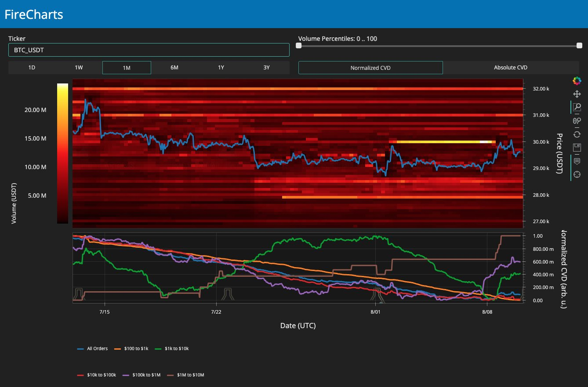Click the BTC_USDT ticker input field
This screenshot has height=387, width=588.
pos(149,50)
